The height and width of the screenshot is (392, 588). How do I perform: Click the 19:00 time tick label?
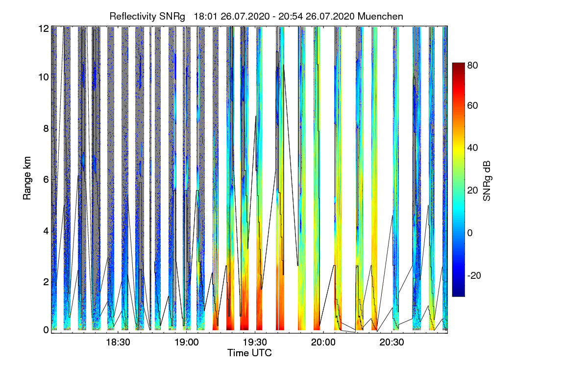tap(186, 342)
